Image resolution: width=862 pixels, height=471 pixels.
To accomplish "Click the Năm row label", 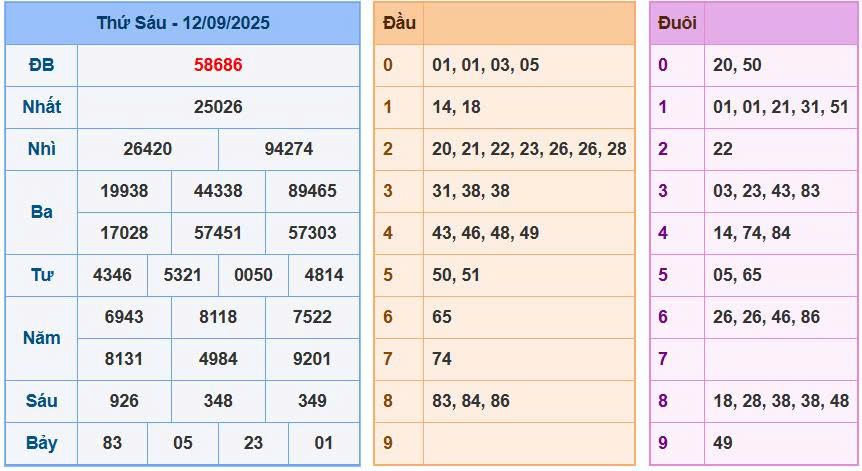I will [x=41, y=338].
